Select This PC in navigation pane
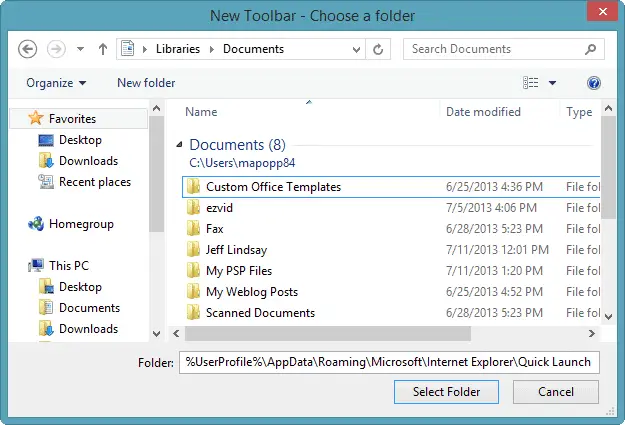The image size is (625, 425). point(69,266)
